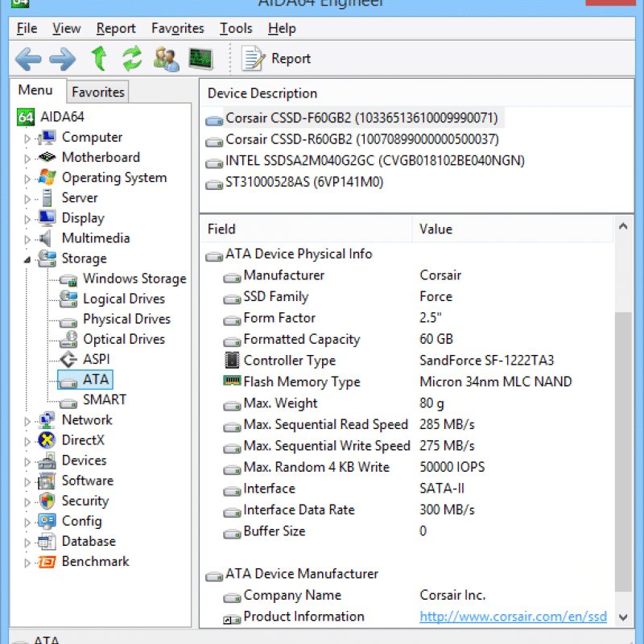Viewport: 644px width, 644px height.
Task: Click the scroll down arrow in details
Action: tap(623, 617)
